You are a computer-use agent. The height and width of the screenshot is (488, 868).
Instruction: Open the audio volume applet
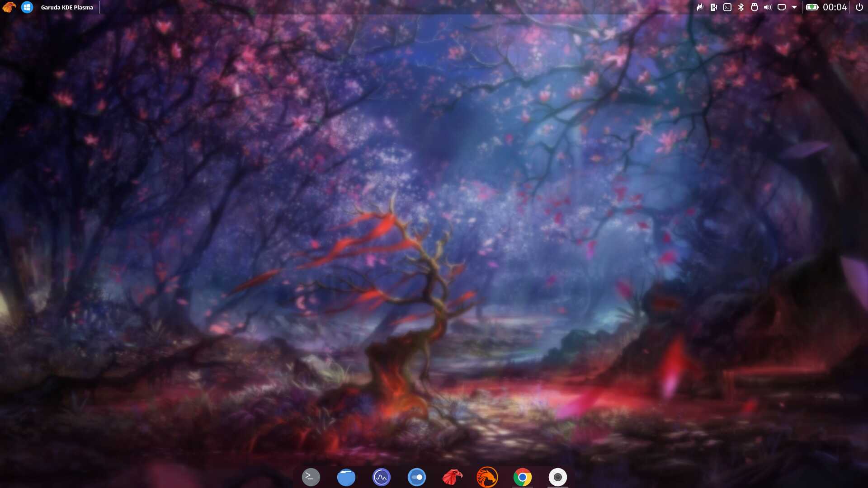pyautogui.click(x=768, y=7)
